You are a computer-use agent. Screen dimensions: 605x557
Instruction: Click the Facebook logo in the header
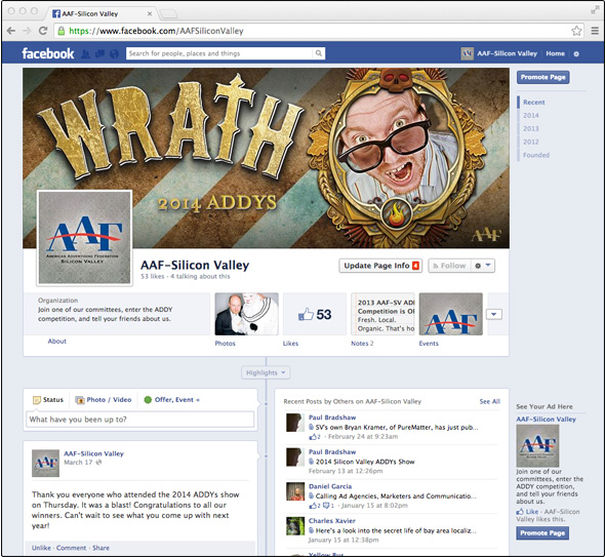[x=47, y=53]
